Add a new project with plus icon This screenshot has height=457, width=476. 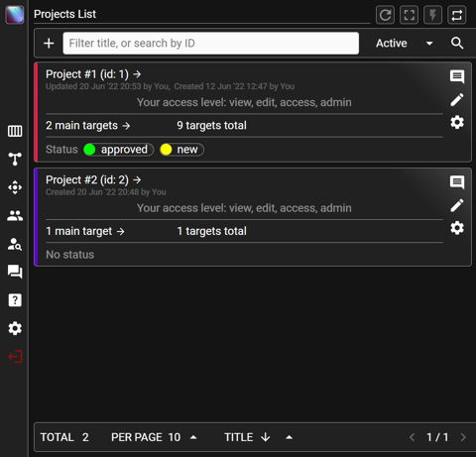[x=49, y=44]
